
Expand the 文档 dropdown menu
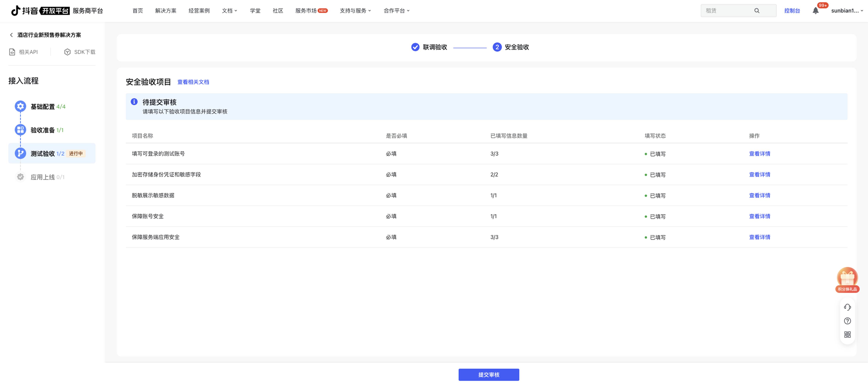[x=230, y=11]
